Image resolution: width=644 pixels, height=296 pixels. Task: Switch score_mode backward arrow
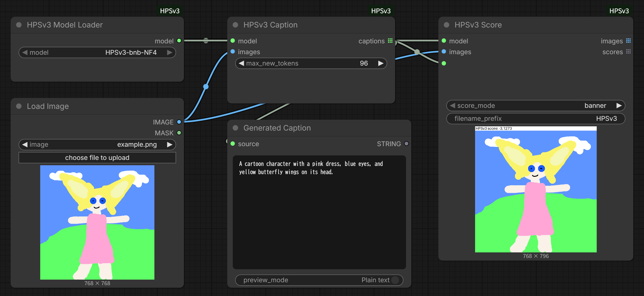452,105
